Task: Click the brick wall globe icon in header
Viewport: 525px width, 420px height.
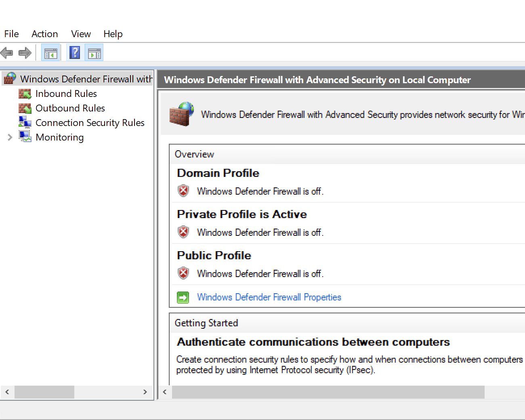Action: (181, 114)
